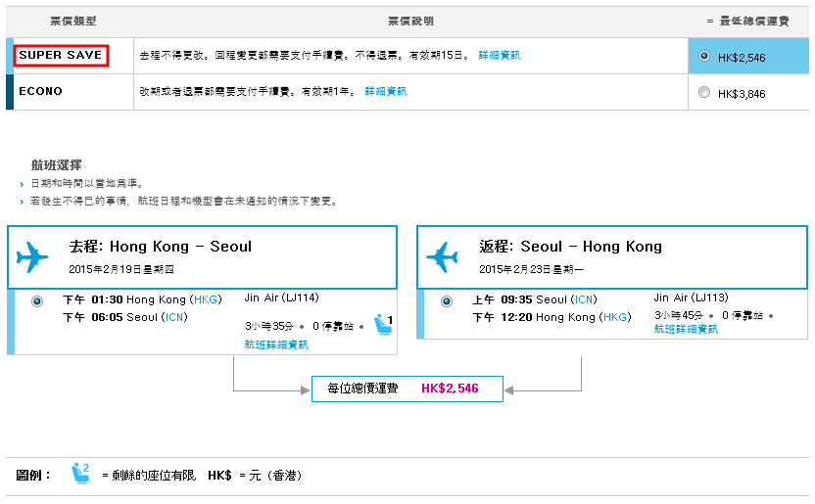815x504 pixels.
Task: Click the limited seats icon on flight LJ114
Action: [x=383, y=323]
